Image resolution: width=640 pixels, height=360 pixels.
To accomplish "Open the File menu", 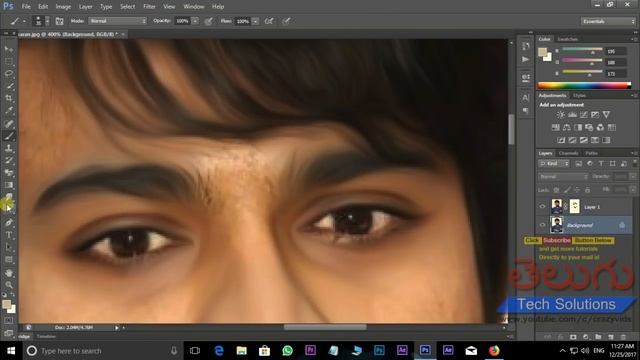I will tap(26, 7).
